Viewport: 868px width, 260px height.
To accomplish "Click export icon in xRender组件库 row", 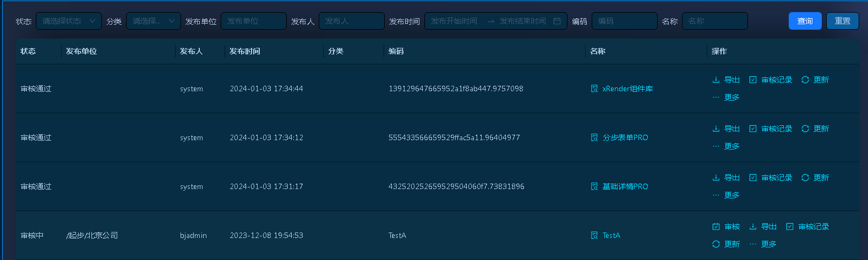I will click(x=716, y=80).
